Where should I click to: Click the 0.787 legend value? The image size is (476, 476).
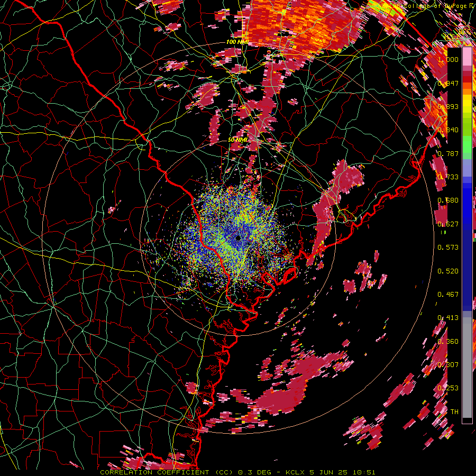448,153
